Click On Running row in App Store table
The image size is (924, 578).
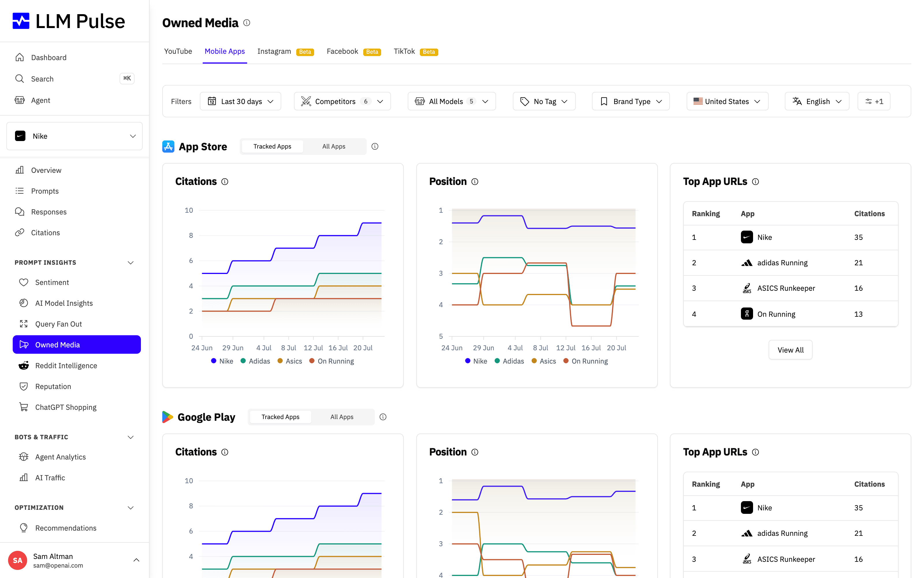point(790,314)
